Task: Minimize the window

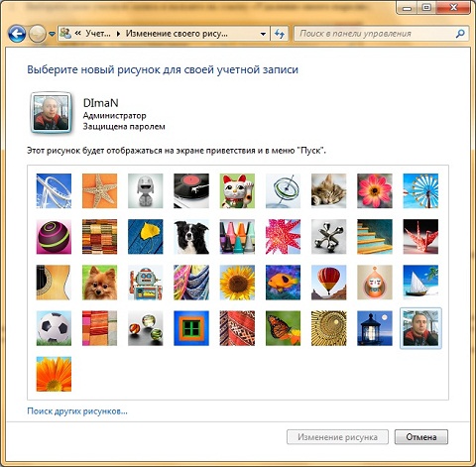Action: [408, 7]
